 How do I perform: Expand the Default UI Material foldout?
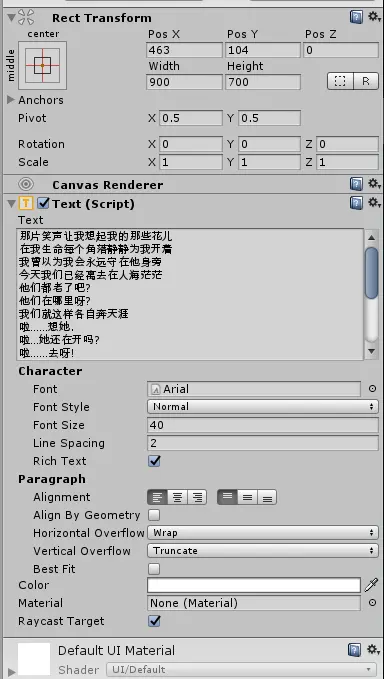click(x=12, y=672)
